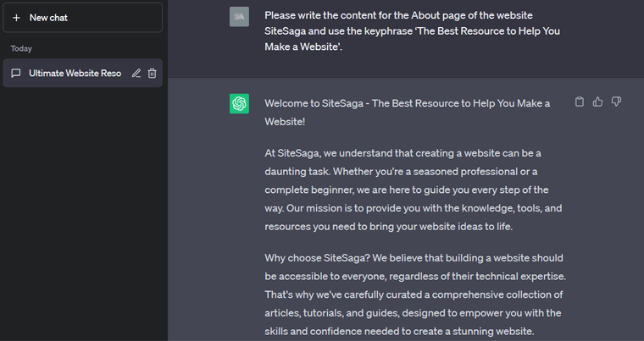Start a New chat
This screenshot has height=341, width=644.
82,18
